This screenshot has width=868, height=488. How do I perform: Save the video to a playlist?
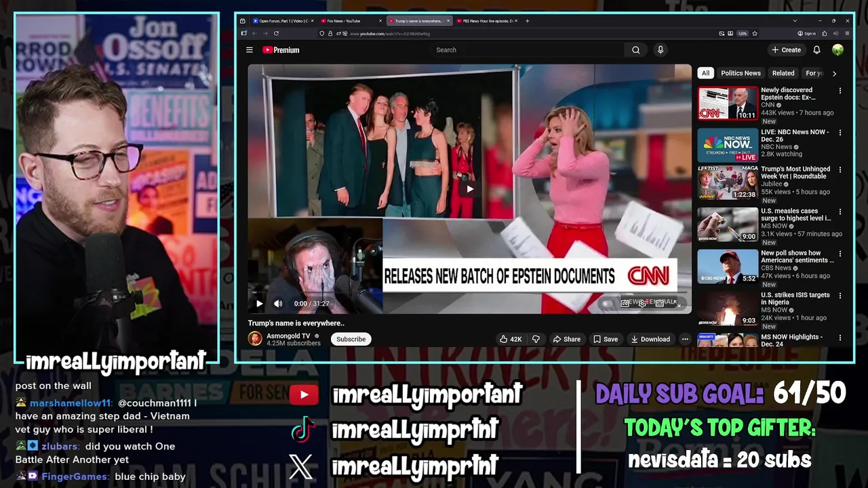[x=605, y=339]
